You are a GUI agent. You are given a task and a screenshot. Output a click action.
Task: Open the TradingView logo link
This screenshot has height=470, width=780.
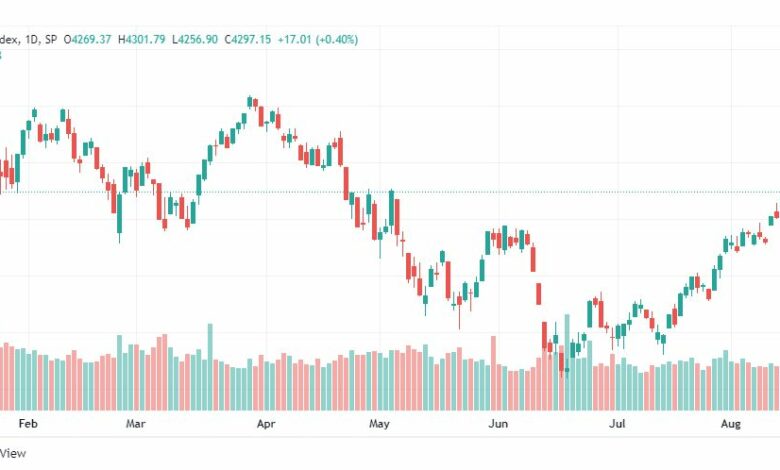point(12,453)
